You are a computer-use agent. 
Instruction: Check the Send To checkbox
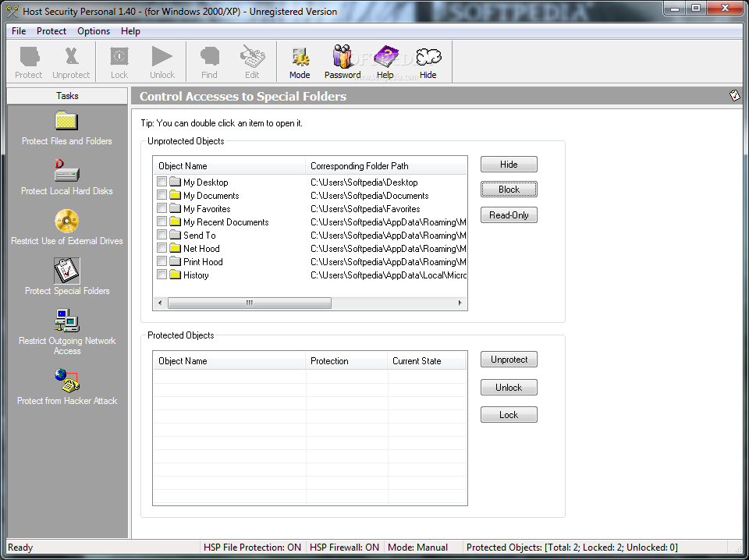pos(162,235)
